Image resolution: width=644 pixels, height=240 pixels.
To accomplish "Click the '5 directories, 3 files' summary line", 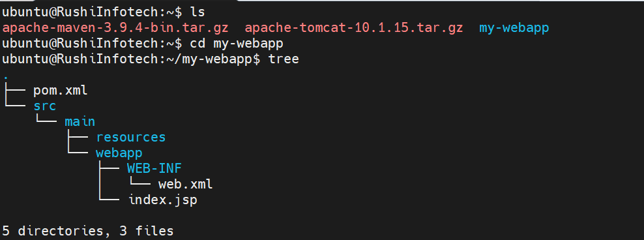I will coord(88,232).
